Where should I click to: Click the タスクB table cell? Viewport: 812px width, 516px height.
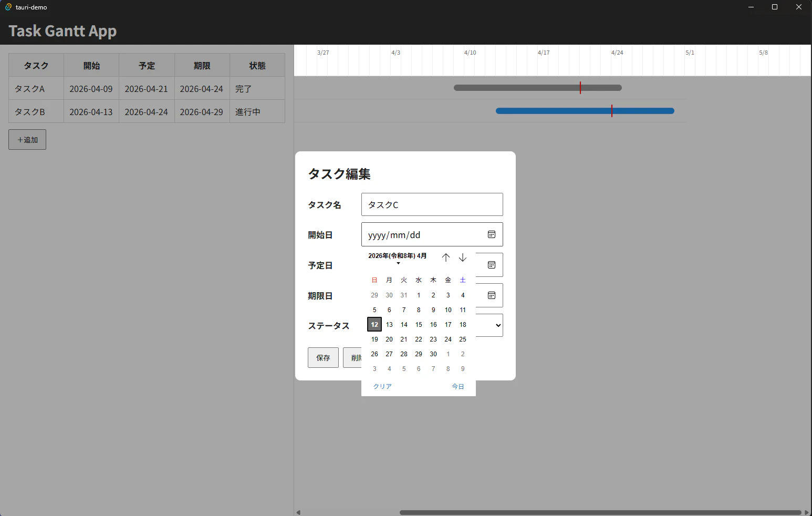[x=36, y=111]
